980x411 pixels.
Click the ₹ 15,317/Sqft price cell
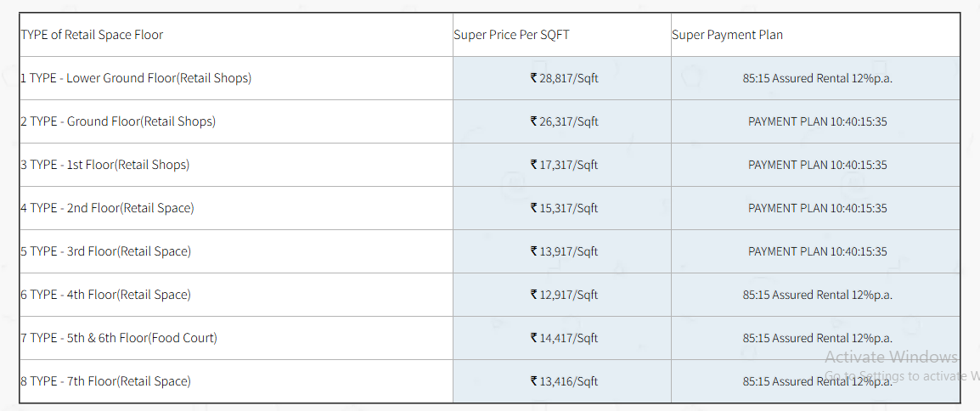point(562,208)
